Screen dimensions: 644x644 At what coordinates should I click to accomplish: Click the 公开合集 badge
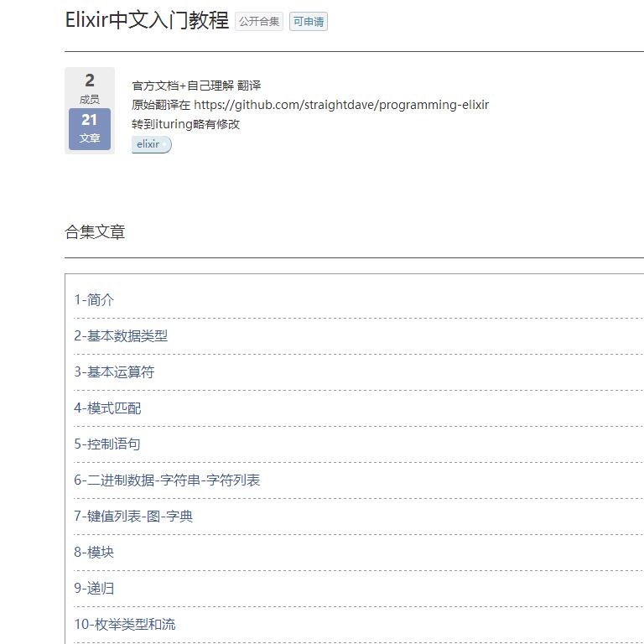click(259, 22)
